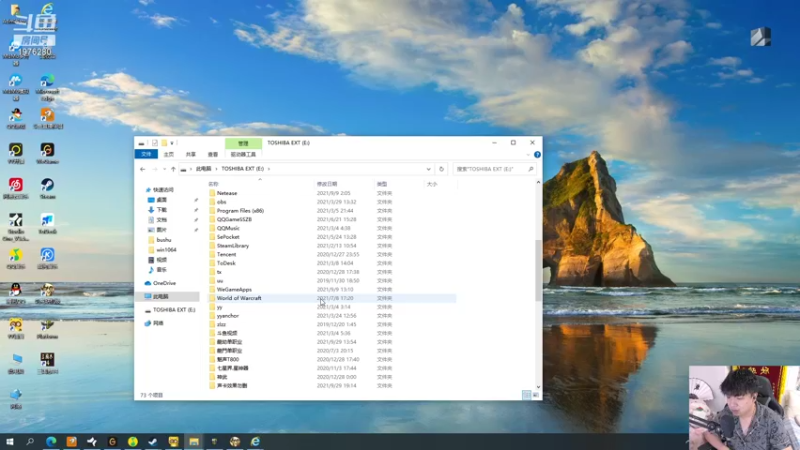The image size is (800, 450).
Task: Select the SteamLibrary folder
Action: pos(233,246)
